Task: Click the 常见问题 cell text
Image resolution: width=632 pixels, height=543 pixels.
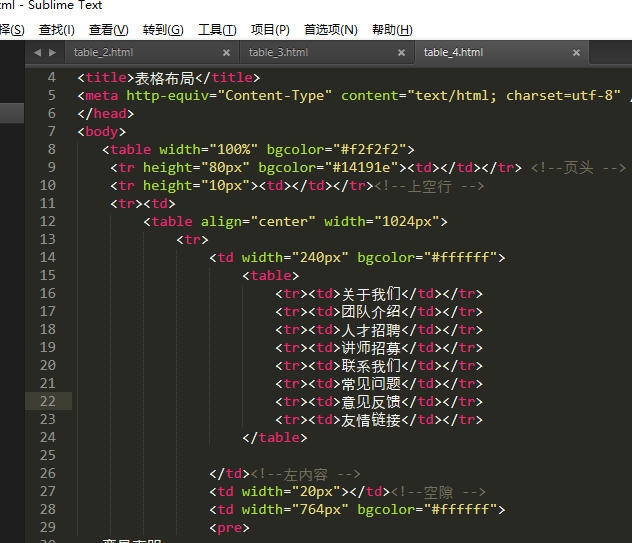Action: click(371, 383)
